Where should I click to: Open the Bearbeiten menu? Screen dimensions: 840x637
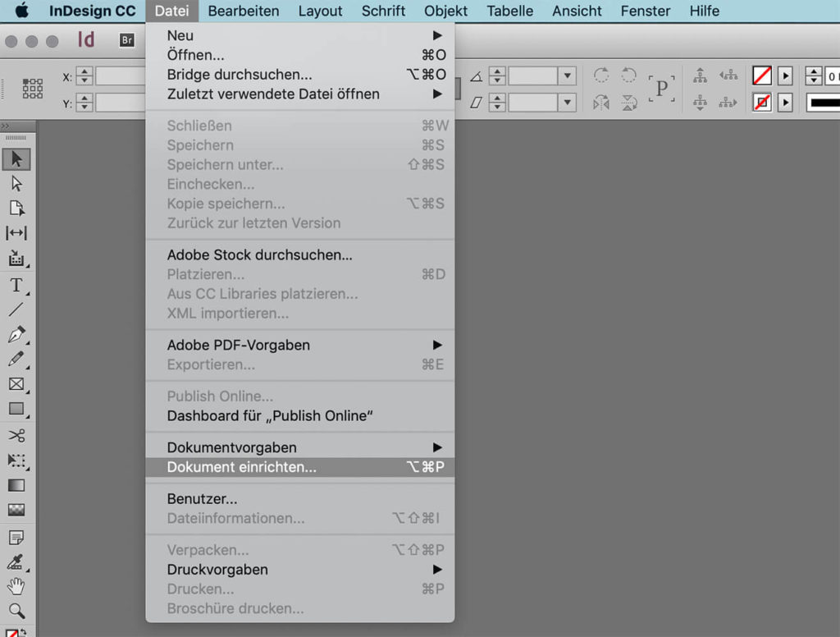[243, 11]
